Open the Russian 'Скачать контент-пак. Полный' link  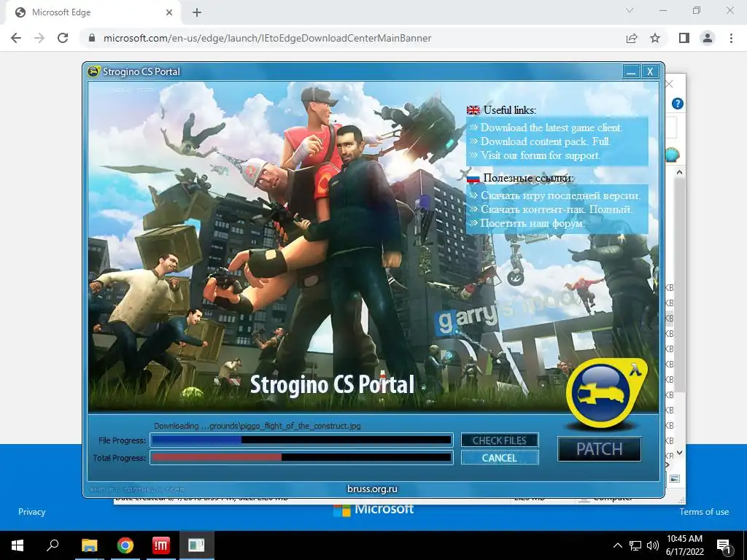(557, 209)
